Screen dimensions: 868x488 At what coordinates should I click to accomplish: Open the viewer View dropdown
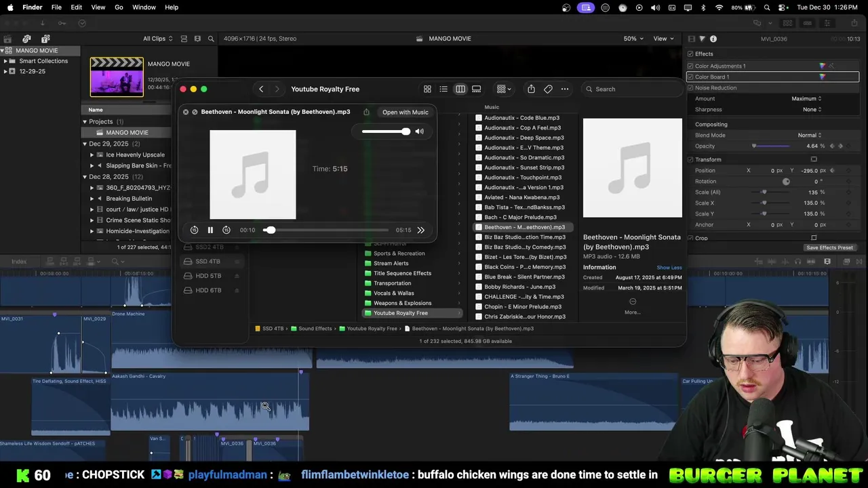click(x=663, y=39)
